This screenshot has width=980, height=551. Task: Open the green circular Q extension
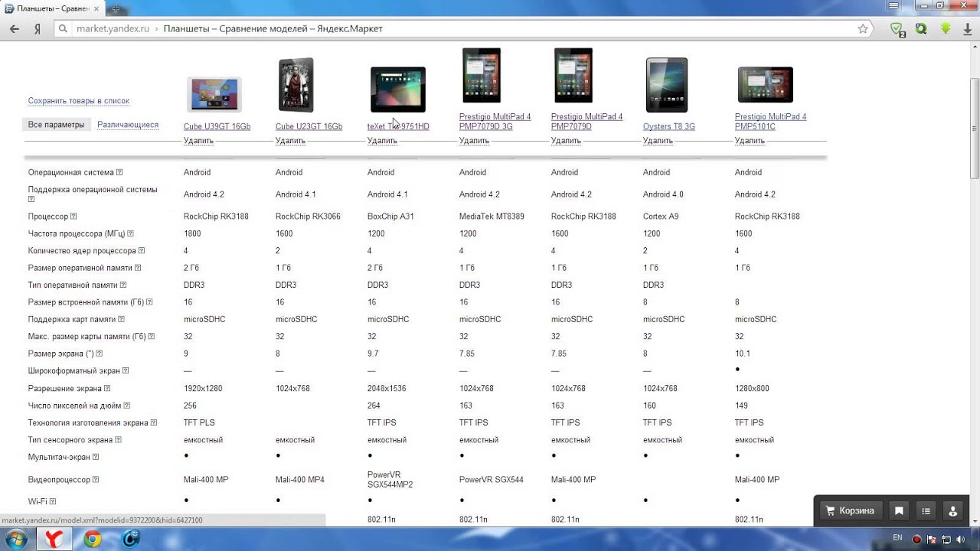tap(921, 29)
